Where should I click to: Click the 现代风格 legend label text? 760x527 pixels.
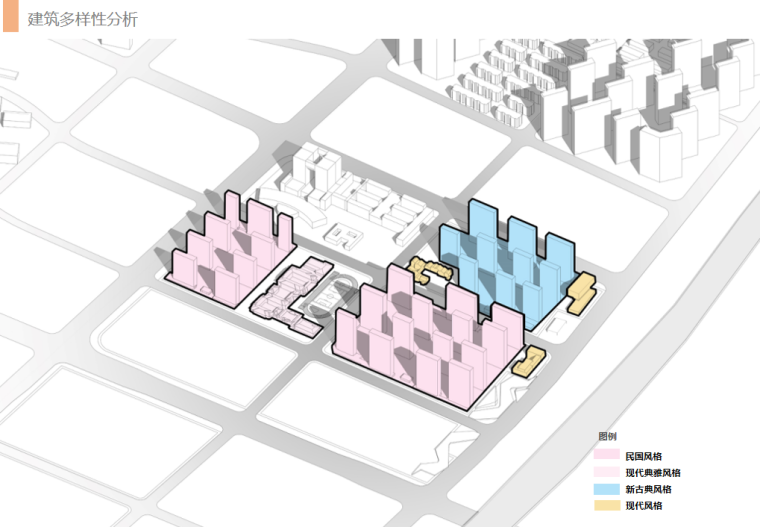(643, 507)
